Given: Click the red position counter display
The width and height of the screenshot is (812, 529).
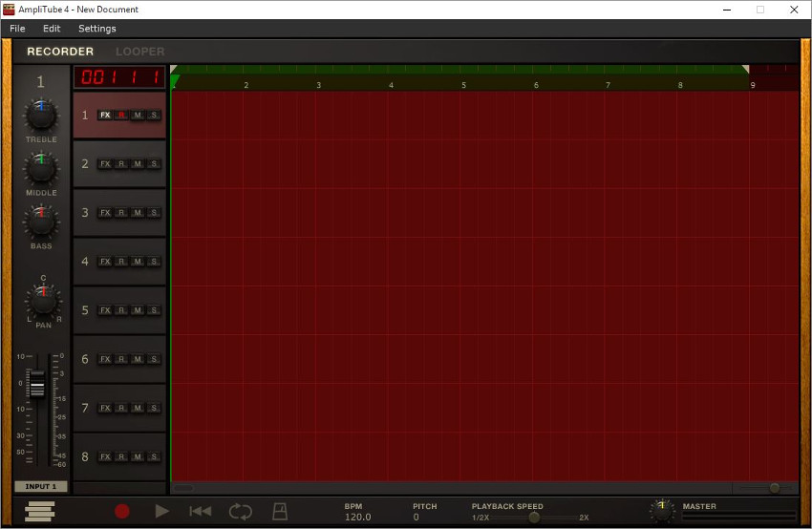Looking at the screenshot, I should tap(119, 77).
